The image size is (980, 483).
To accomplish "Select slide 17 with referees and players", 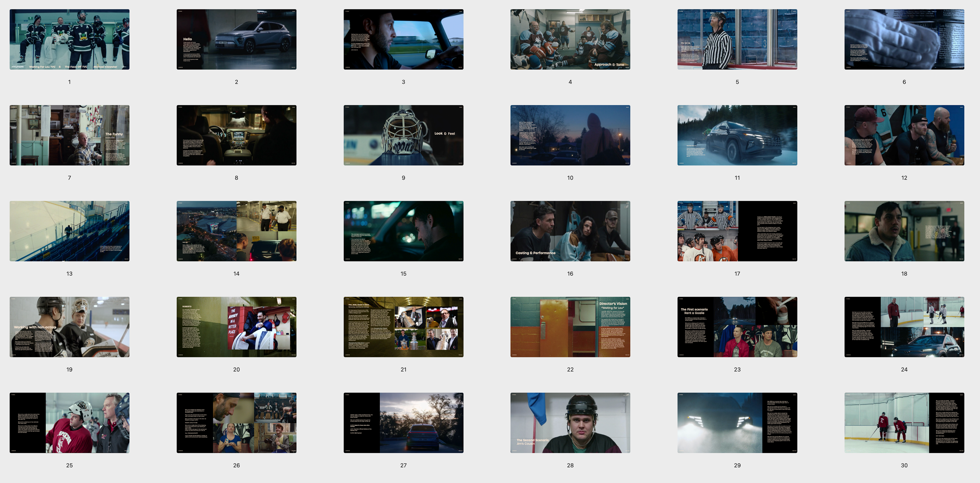I will click(x=737, y=231).
